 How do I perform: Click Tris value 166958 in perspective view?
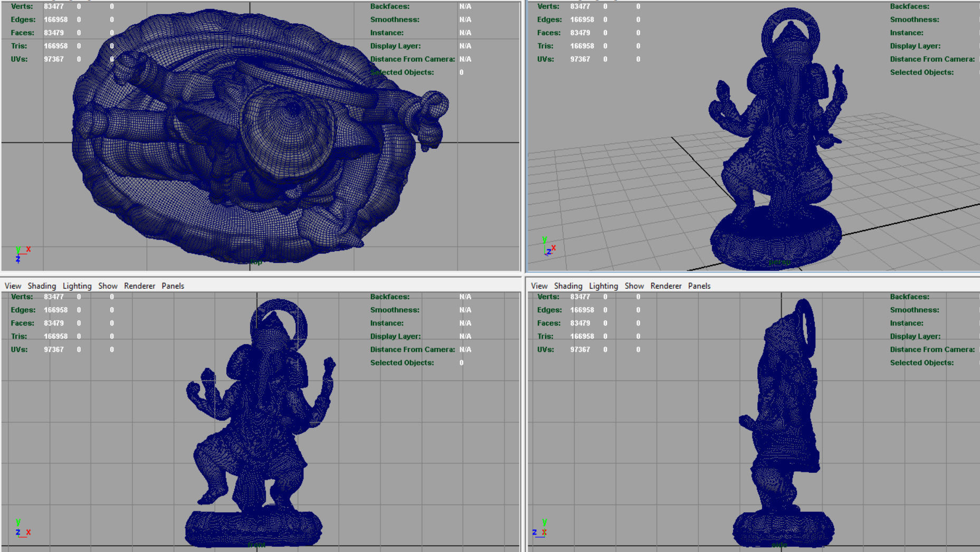[582, 46]
